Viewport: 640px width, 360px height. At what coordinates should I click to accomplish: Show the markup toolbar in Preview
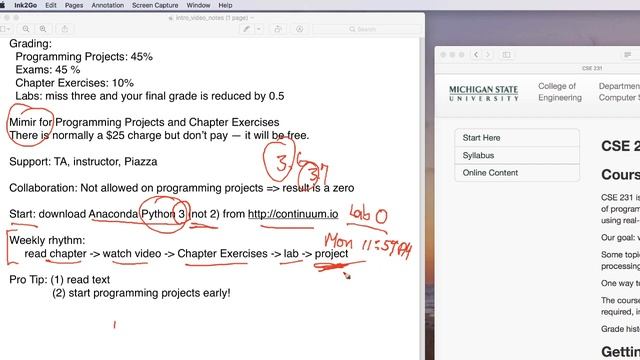click(x=300, y=29)
